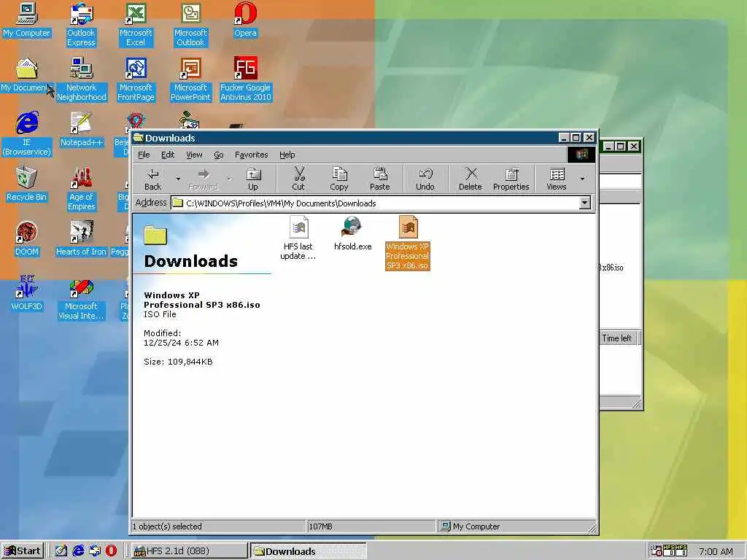Launch Hearts of Iron shortcut
The width and height of the screenshot is (747, 560).
[x=81, y=239]
